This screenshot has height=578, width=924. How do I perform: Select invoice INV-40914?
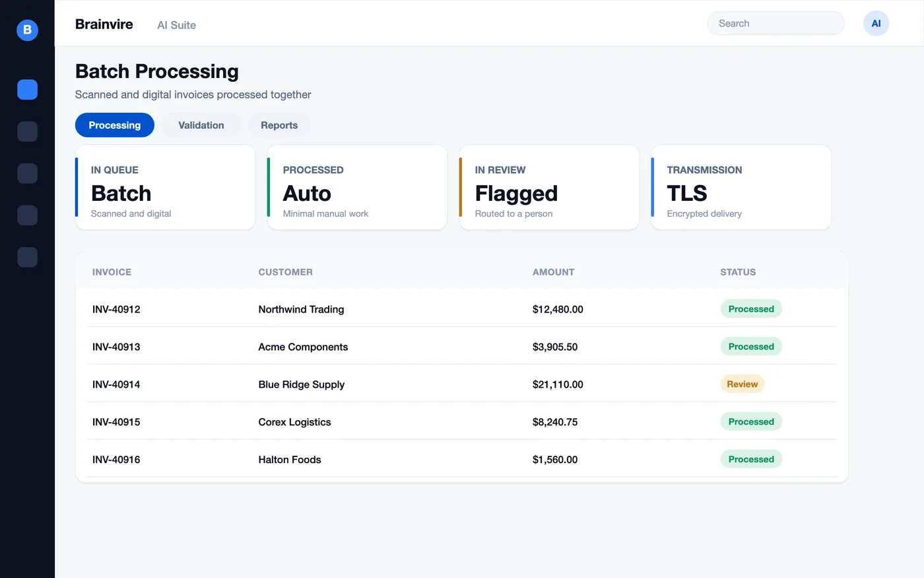coord(116,384)
